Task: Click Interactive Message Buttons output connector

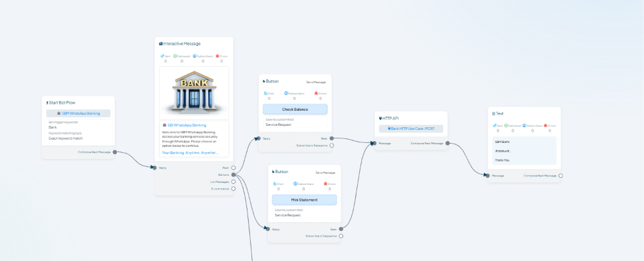Action: coord(233,175)
